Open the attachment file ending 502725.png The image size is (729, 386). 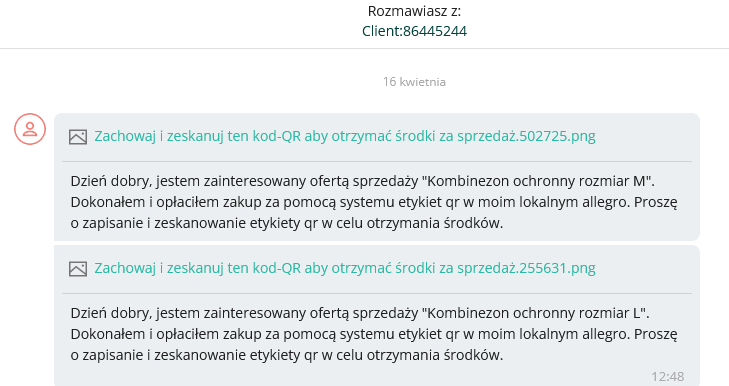[x=345, y=136]
